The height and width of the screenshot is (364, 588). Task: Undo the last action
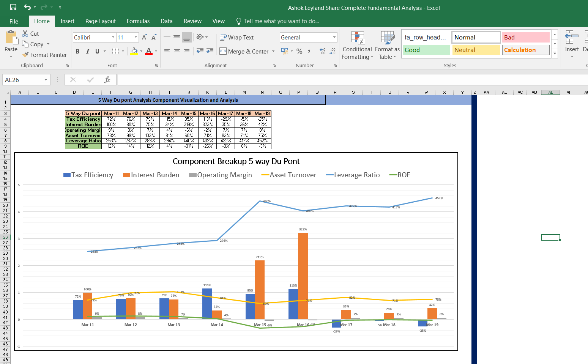27,7
